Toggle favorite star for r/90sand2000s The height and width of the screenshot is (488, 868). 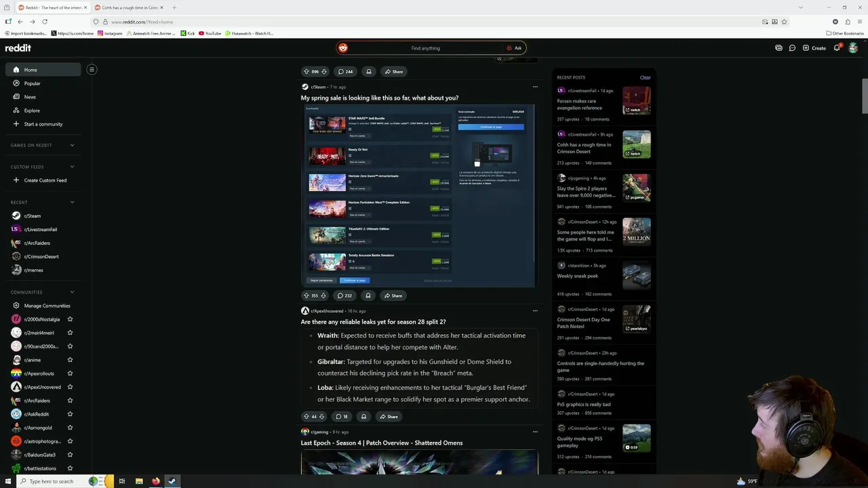(x=70, y=346)
